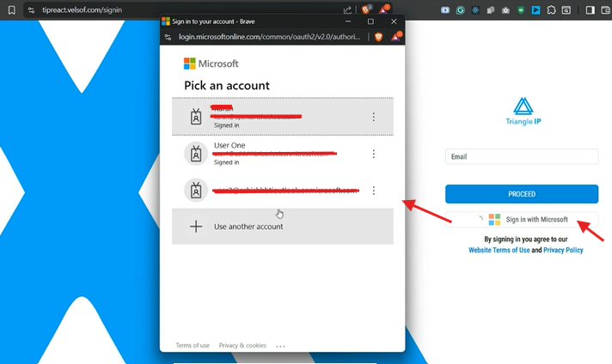Open the React Developer Tools extension
The height and width of the screenshot is (364, 612).
[x=474, y=10]
